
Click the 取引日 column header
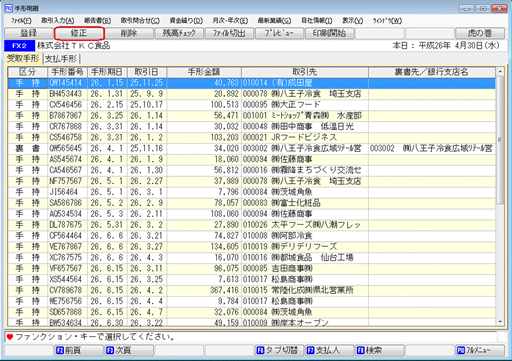[x=147, y=72]
